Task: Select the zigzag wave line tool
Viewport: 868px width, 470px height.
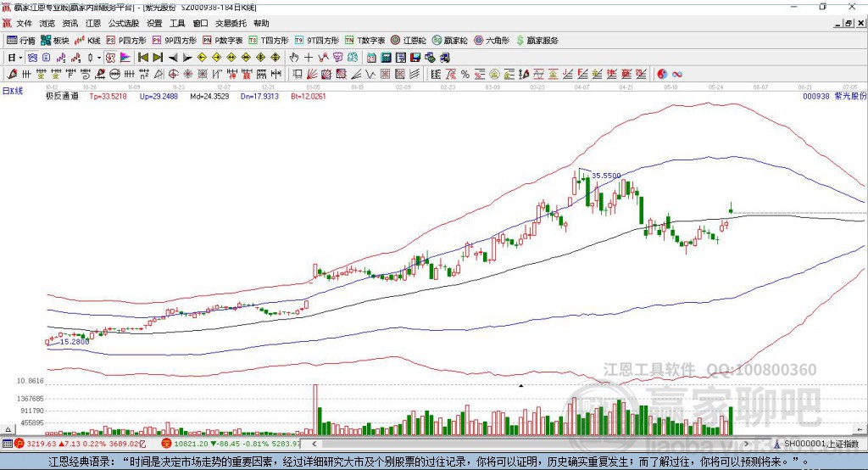Action: 370,75
